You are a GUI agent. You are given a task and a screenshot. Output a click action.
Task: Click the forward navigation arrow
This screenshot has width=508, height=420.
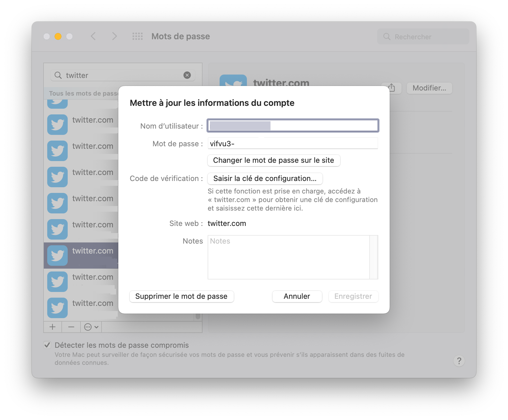click(x=114, y=36)
